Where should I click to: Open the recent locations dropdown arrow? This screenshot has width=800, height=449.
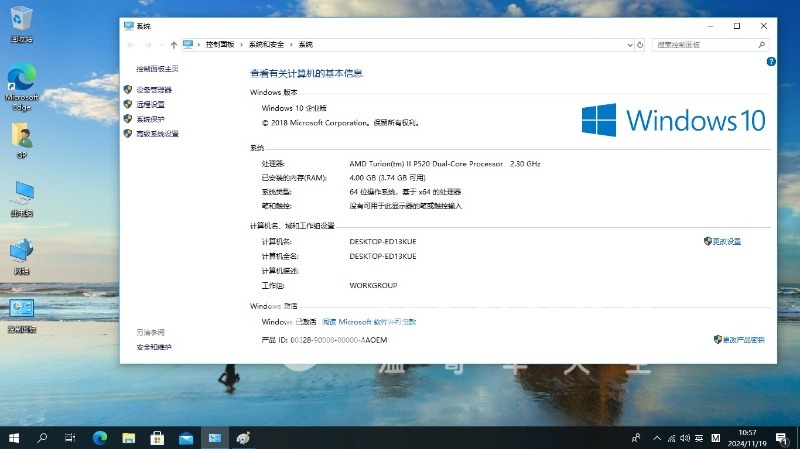click(x=161, y=45)
